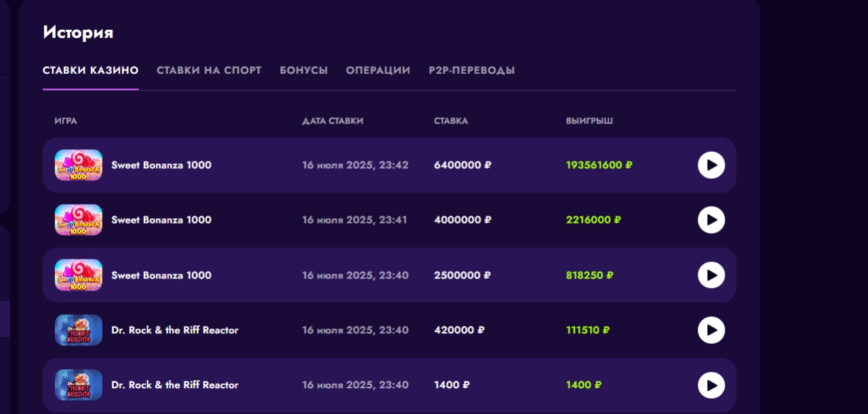Click the Дата ставки column header
The image size is (868, 414).
333,121
